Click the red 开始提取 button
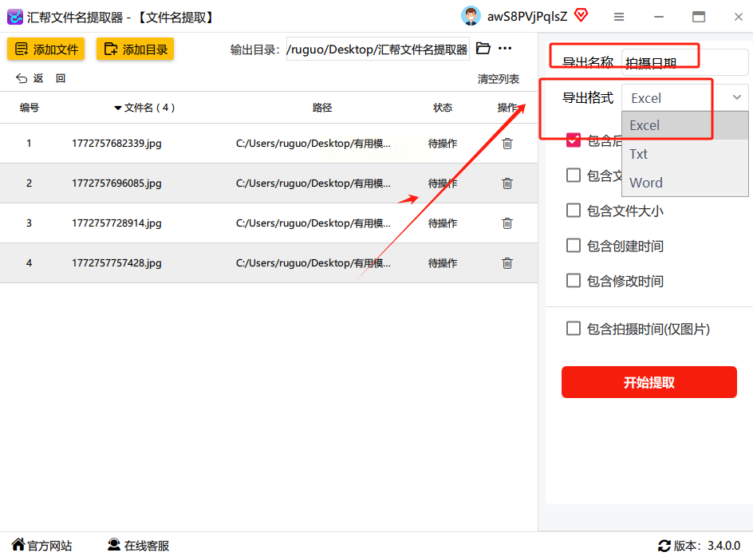753x560 pixels. pos(649,382)
